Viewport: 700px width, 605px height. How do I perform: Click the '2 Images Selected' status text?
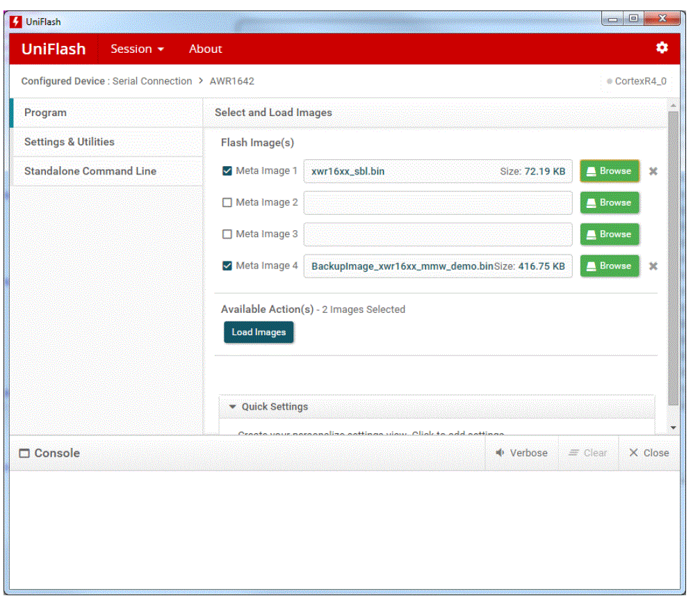[x=364, y=309]
